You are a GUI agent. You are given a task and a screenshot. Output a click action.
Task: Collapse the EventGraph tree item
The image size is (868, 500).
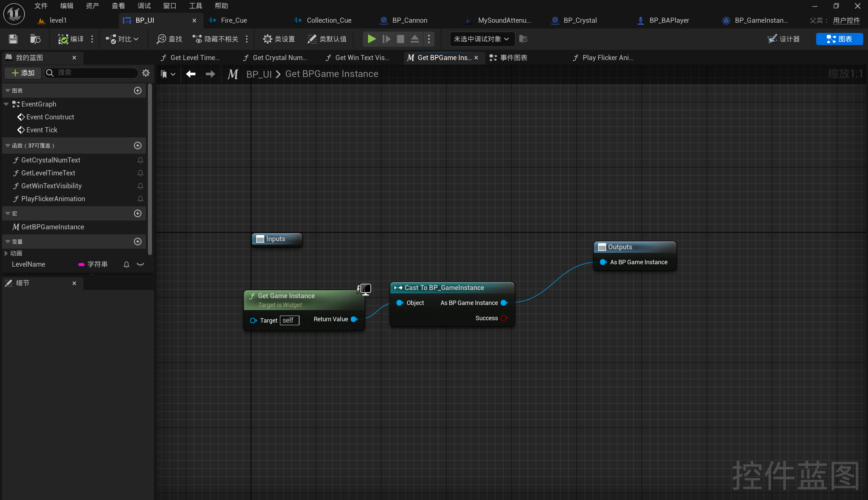tap(6, 104)
